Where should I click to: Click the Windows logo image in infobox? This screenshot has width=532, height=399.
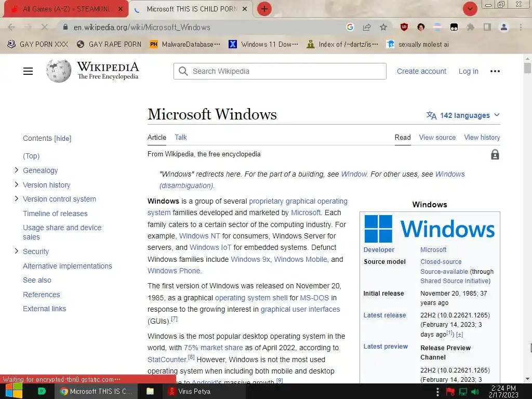pyautogui.click(x=430, y=229)
